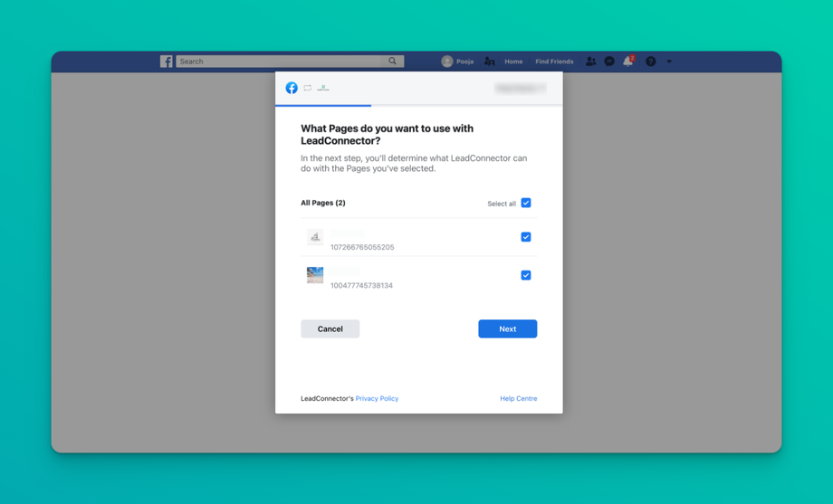Click beach thumbnail of page 100477745738134
This screenshot has height=504, width=833.
[315, 275]
